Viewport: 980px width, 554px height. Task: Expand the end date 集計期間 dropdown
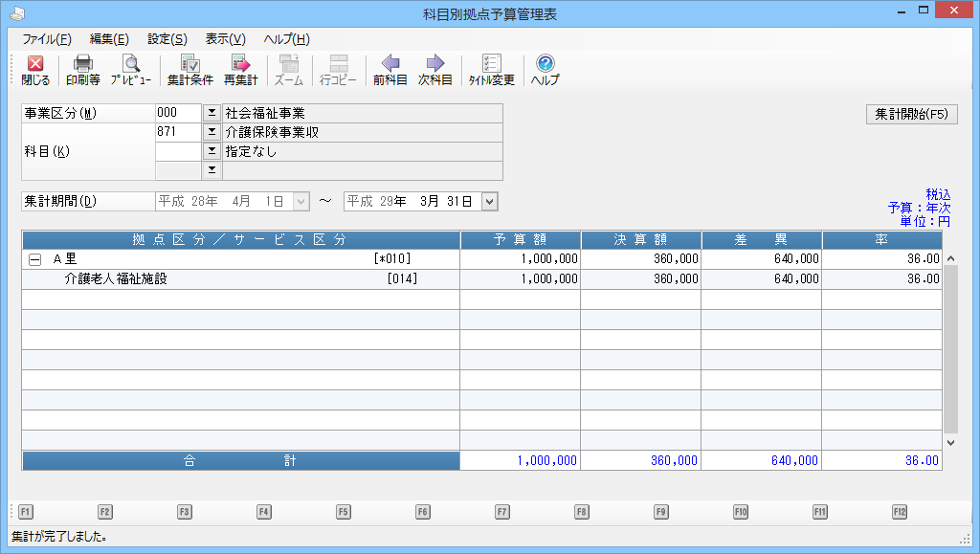(490, 201)
